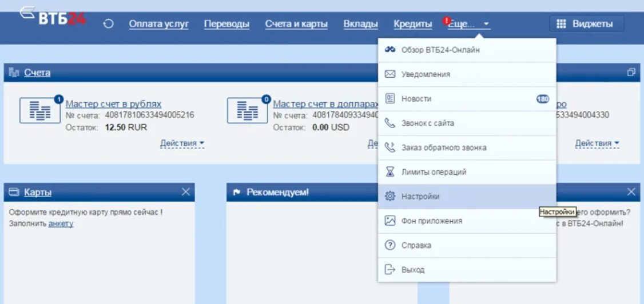The width and height of the screenshot is (644, 304).
Task: Choose Фон приложения menu entry
Action: (x=467, y=221)
